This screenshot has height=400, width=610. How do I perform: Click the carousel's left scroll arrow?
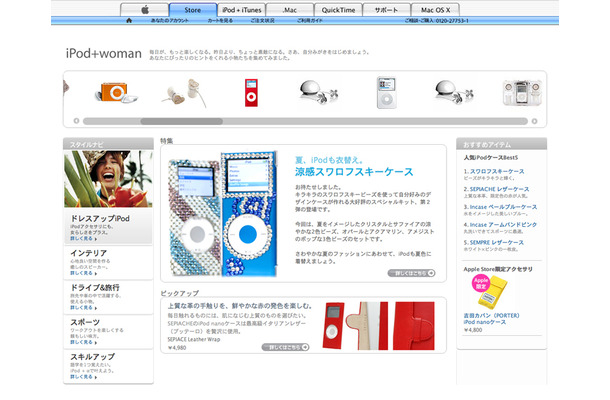click(76, 121)
